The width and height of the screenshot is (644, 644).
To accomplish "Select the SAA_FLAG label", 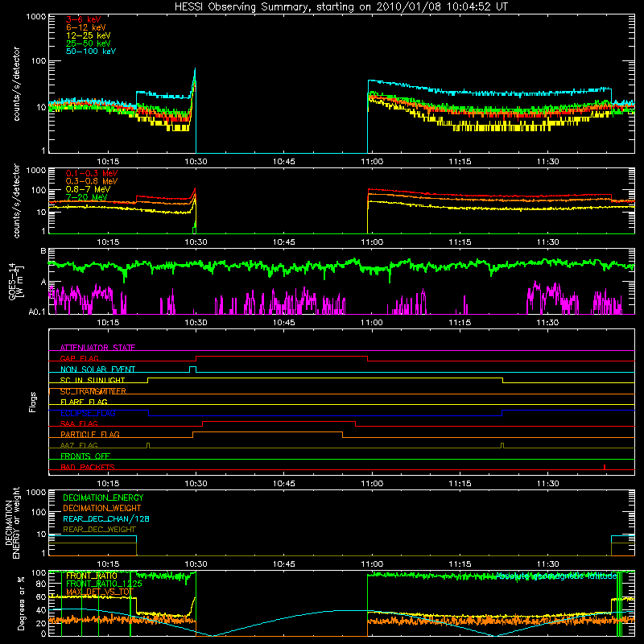I will pyautogui.click(x=79, y=423).
